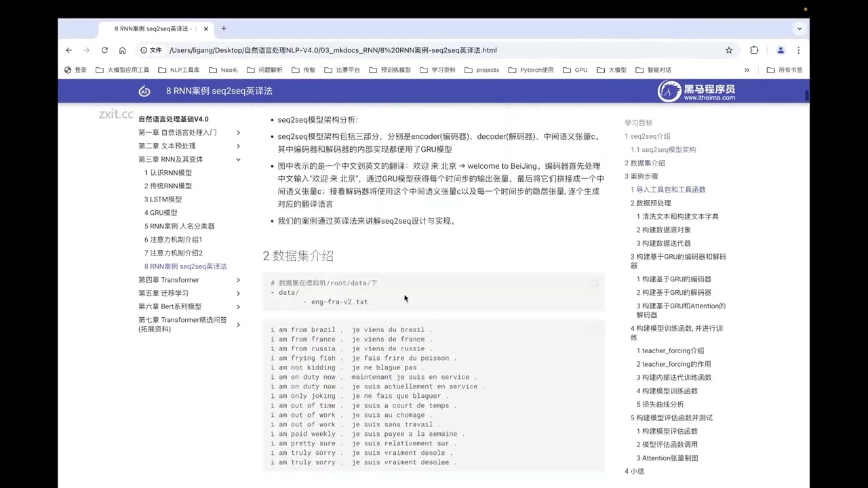Open the 比赛平台 bookmark folder
Image resolution: width=868 pixels, height=488 pixels.
point(342,70)
